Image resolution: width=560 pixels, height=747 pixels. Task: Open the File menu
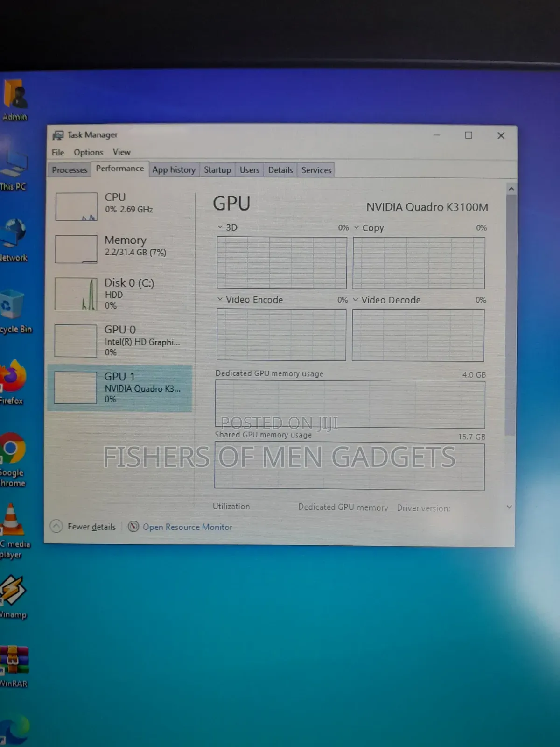58,152
